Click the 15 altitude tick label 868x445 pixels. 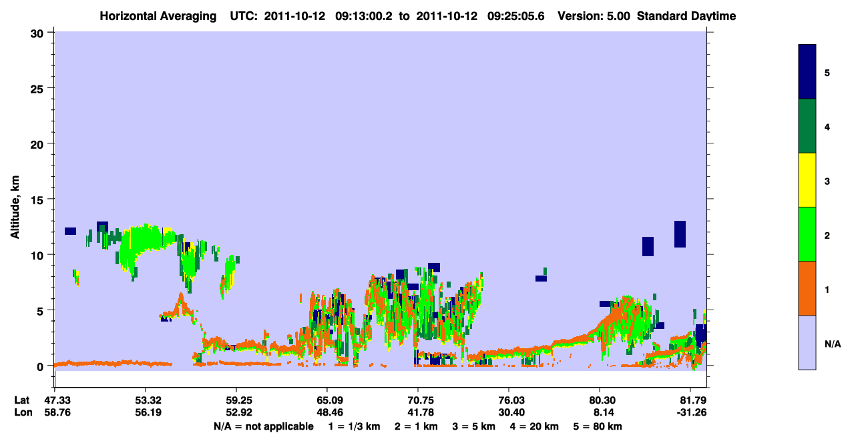[39, 199]
